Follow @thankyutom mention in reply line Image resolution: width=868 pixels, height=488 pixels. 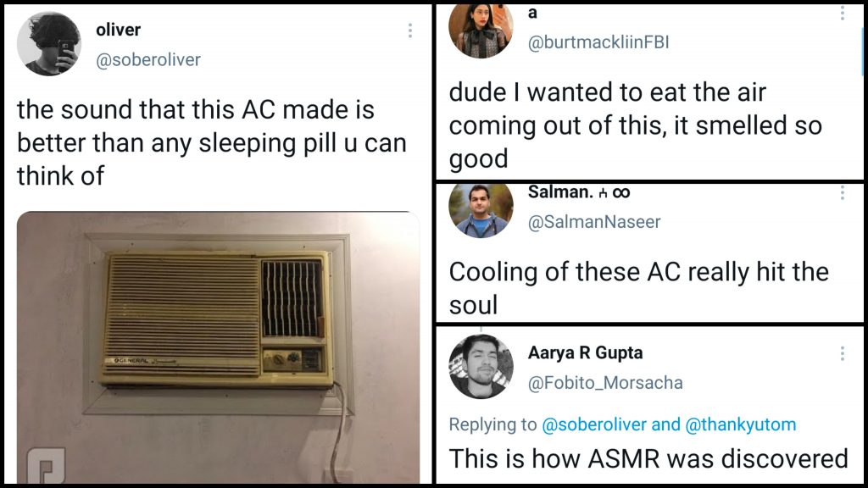pyautogui.click(x=741, y=424)
